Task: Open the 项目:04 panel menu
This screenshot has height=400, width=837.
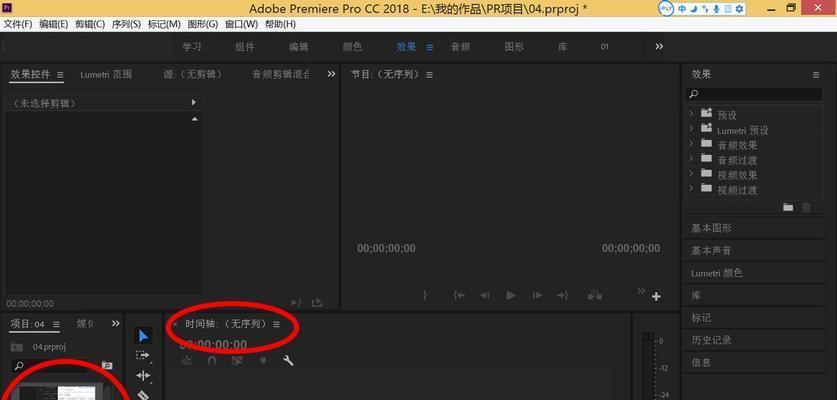Action: pyautogui.click(x=57, y=324)
